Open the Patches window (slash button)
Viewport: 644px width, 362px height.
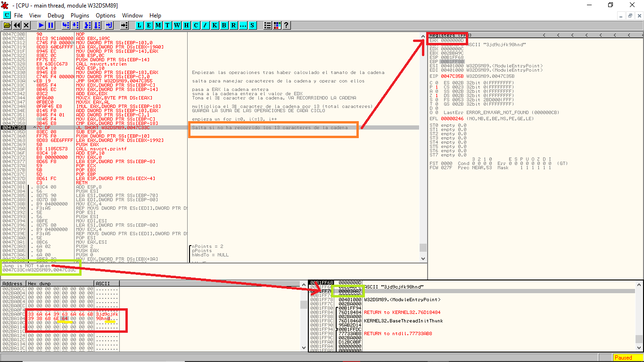205,25
